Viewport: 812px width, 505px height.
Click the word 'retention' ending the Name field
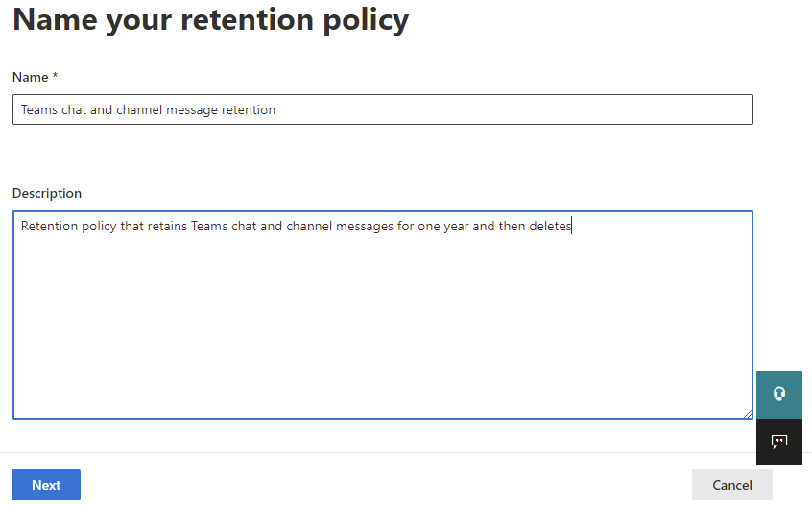(x=249, y=110)
